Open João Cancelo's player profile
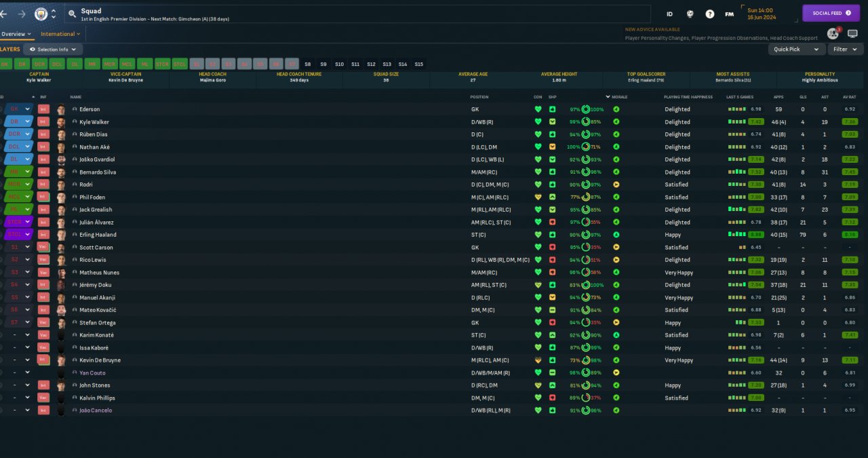This screenshot has height=458, width=868. (96, 411)
